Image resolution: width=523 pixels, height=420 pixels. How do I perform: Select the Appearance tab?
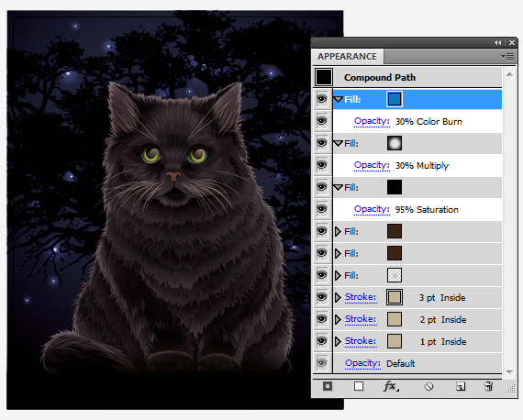pyautogui.click(x=347, y=56)
